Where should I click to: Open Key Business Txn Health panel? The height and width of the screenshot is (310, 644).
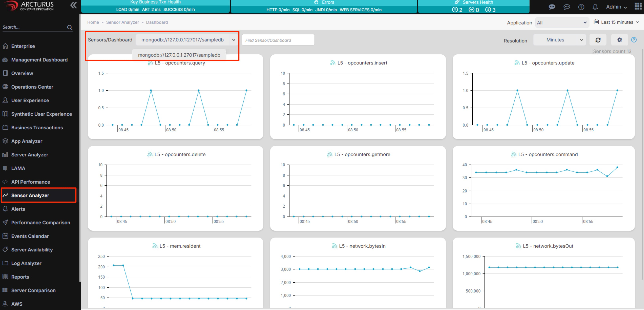click(x=155, y=6)
